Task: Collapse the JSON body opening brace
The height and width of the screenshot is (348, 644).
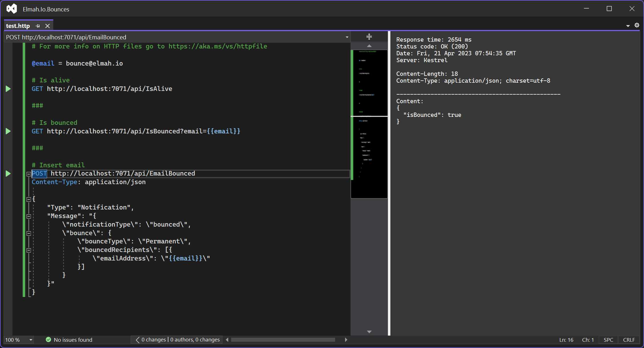Action: click(x=29, y=200)
